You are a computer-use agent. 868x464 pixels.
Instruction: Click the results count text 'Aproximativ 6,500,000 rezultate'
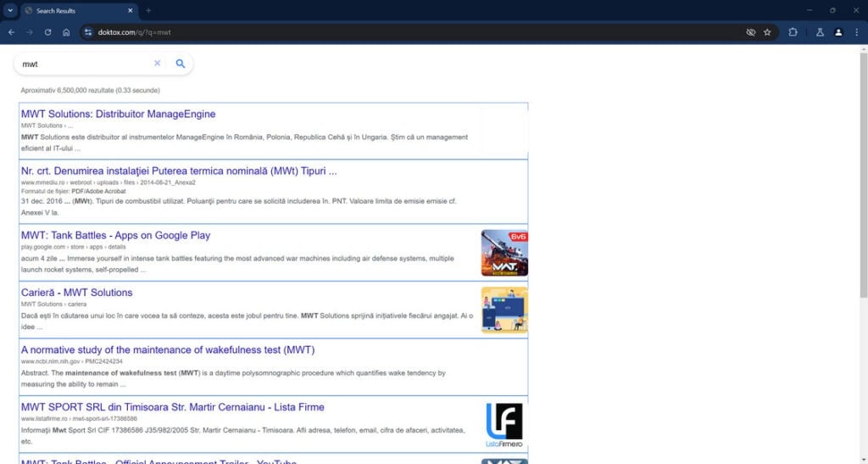click(90, 90)
